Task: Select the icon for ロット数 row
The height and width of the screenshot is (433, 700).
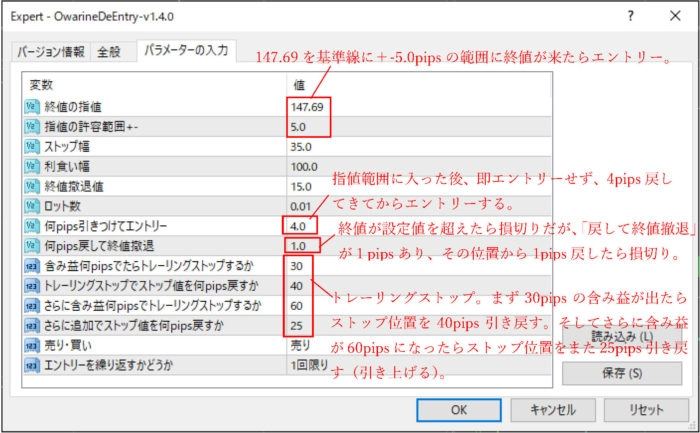Action: 32,206
